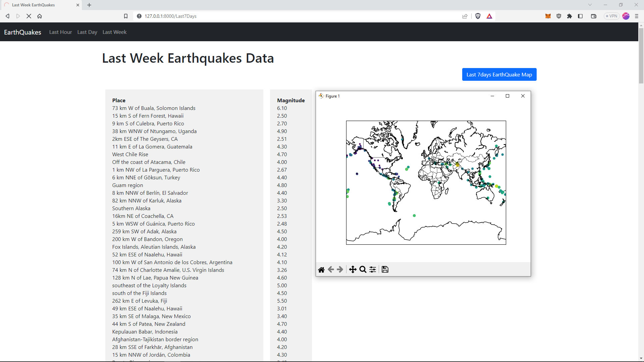The height and width of the screenshot is (362, 644).
Task: Open the browser tabs search chevron
Action: pyautogui.click(x=590, y=4)
